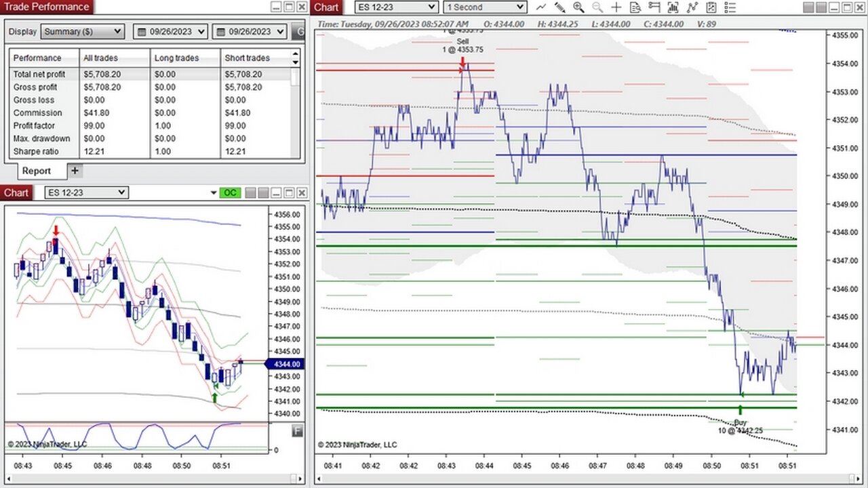The image size is (868, 488).
Task: Click the table scroll up arrow
Action: coord(296,54)
